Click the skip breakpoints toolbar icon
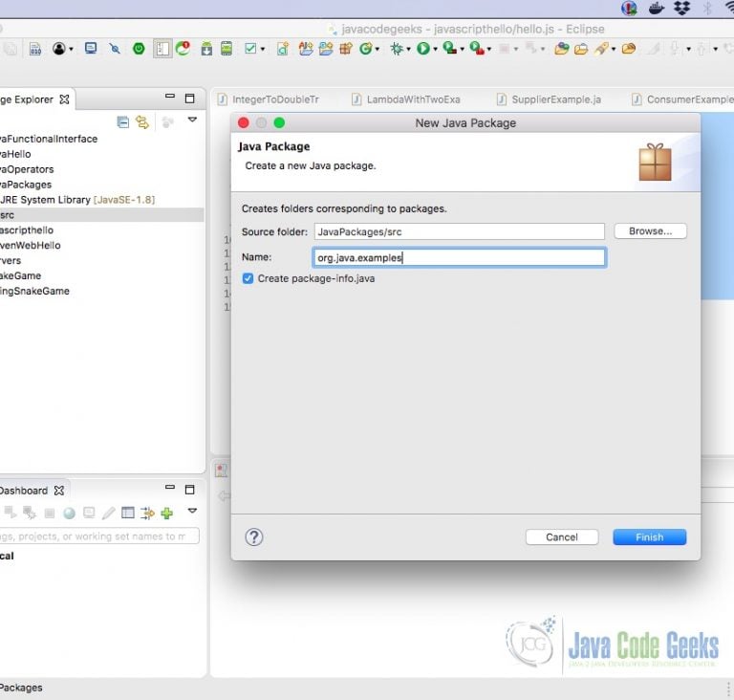The width and height of the screenshot is (734, 700). (x=115, y=49)
